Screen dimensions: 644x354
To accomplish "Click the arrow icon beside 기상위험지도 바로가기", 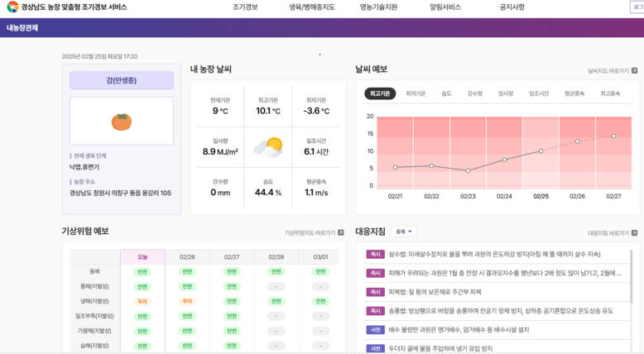I will 340,233.
